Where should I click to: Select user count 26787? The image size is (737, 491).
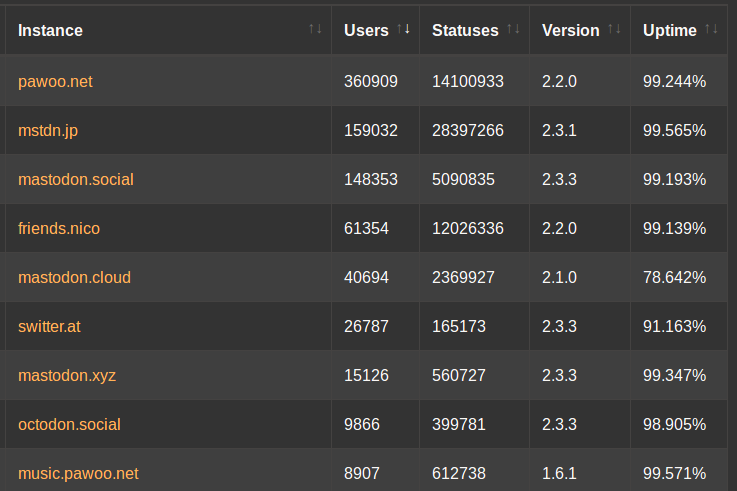coord(366,327)
